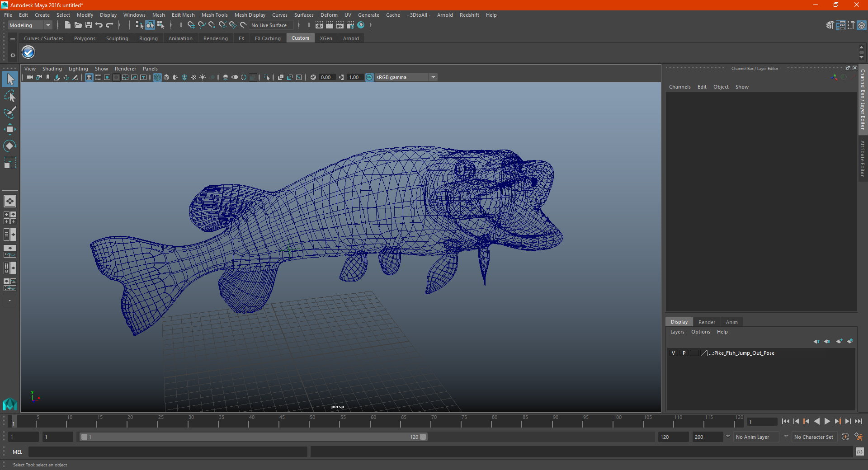Switch to four view layout
The image size is (868, 470).
tap(10, 218)
